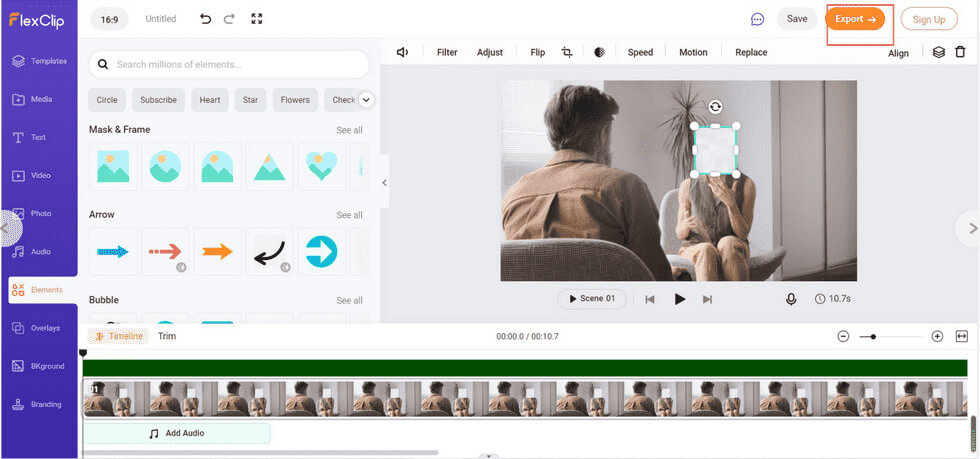This screenshot has height=459, width=980.
Task: Open the Templates sidebar panel
Action: pos(39,61)
